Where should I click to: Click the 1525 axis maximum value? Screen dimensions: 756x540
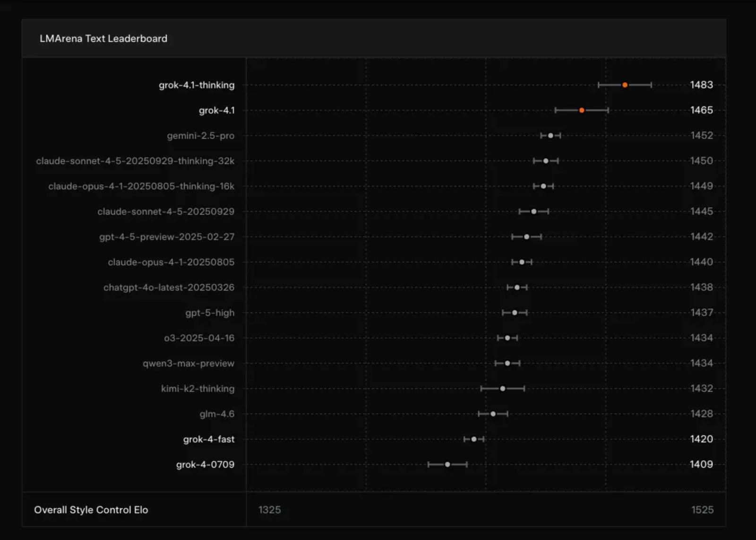click(x=702, y=510)
